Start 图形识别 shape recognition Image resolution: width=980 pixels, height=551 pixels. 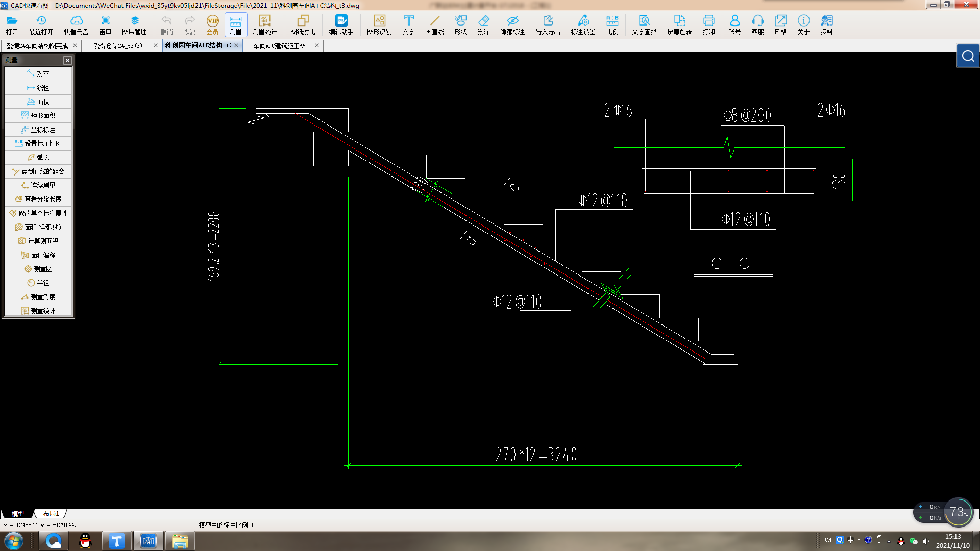(x=379, y=25)
